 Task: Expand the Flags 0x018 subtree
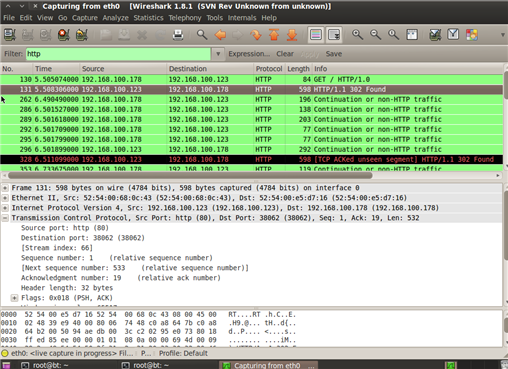[x=14, y=298]
